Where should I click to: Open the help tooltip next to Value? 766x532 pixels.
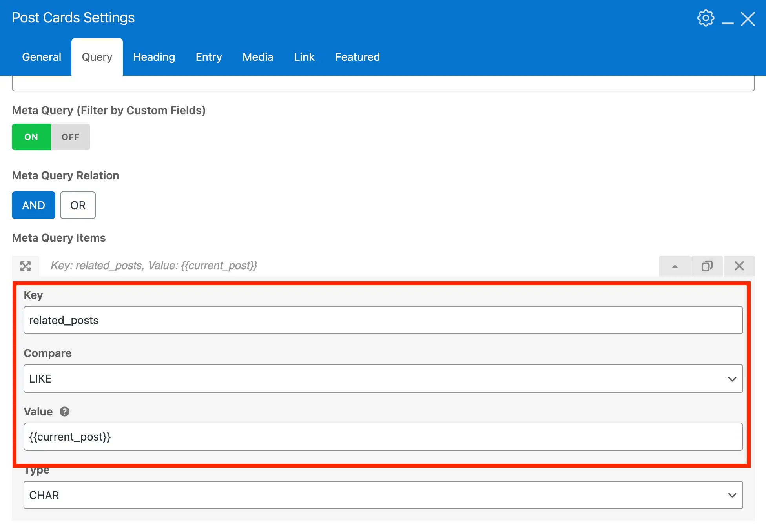[64, 412]
